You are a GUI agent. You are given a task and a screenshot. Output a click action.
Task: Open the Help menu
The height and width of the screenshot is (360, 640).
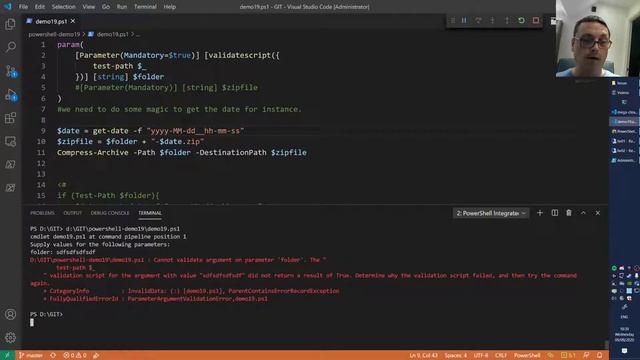pyautogui.click(x=170, y=7)
